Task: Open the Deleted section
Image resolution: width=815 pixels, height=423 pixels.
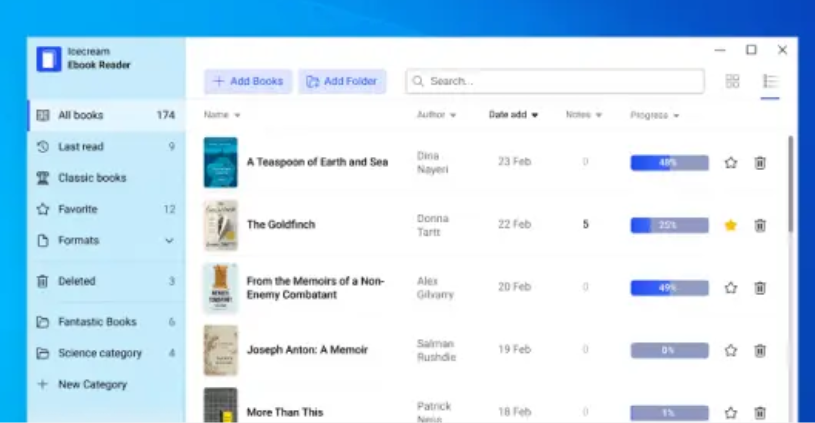Action: pyautogui.click(x=107, y=281)
